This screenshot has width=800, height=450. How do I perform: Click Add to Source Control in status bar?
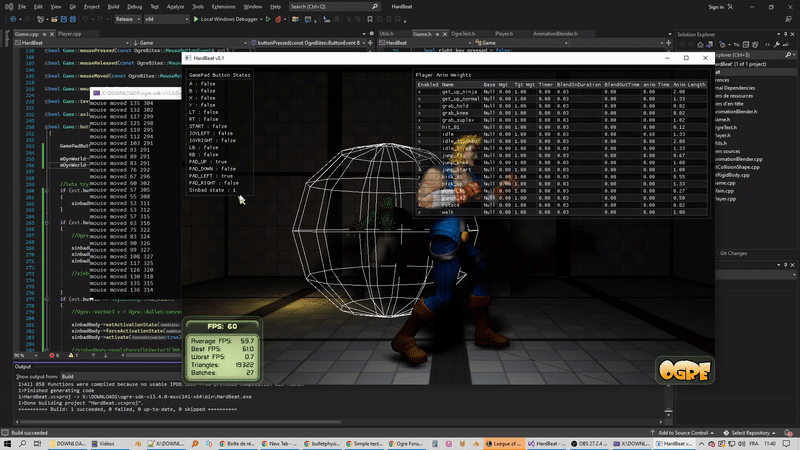coord(681,433)
